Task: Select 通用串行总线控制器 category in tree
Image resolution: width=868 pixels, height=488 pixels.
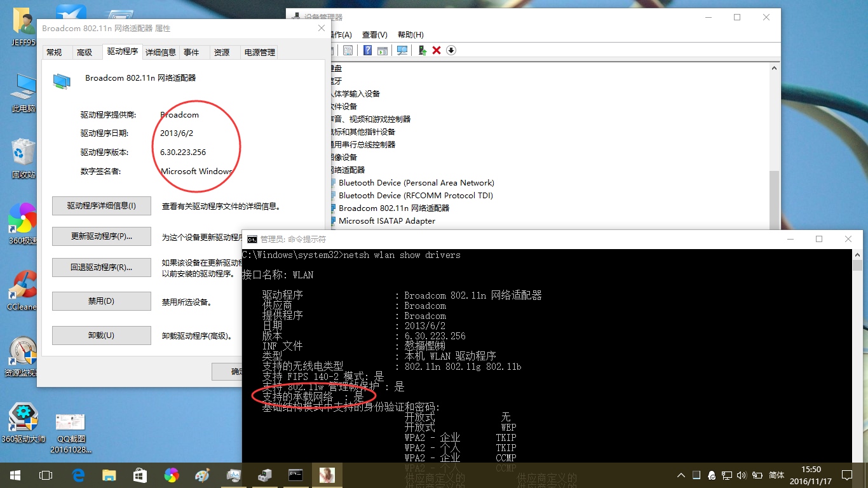Action: click(x=363, y=144)
